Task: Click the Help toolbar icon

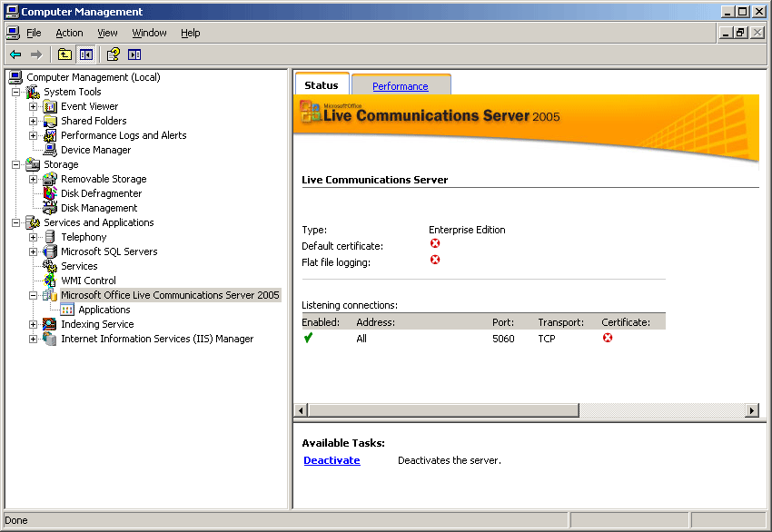Action: point(114,54)
